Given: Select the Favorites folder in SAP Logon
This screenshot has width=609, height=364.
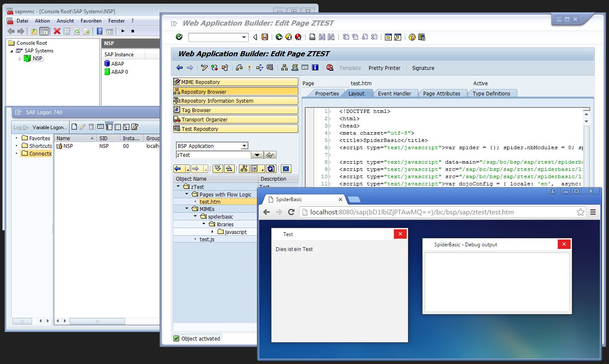Looking at the screenshot, I should click(36, 138).
